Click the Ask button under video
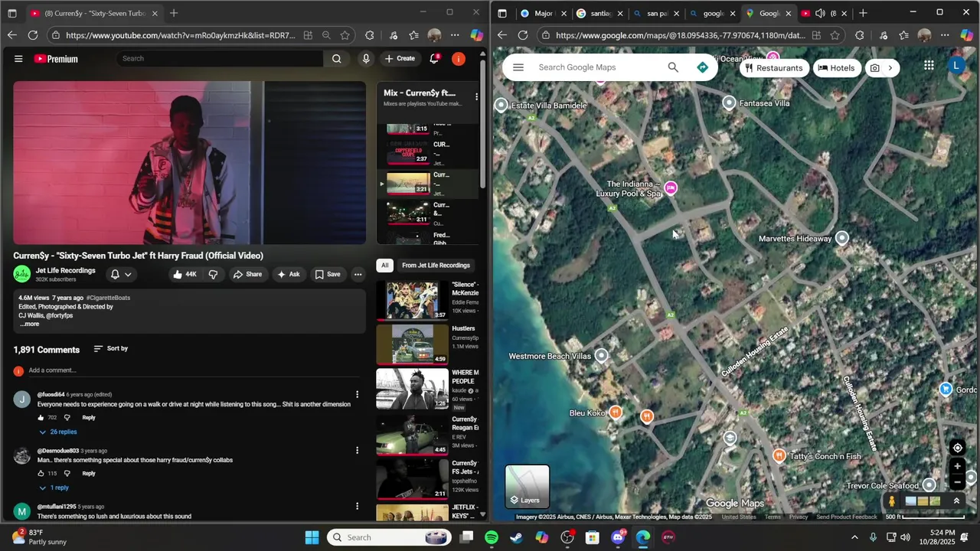Screen dimensions: 980x551 [289, 275]
